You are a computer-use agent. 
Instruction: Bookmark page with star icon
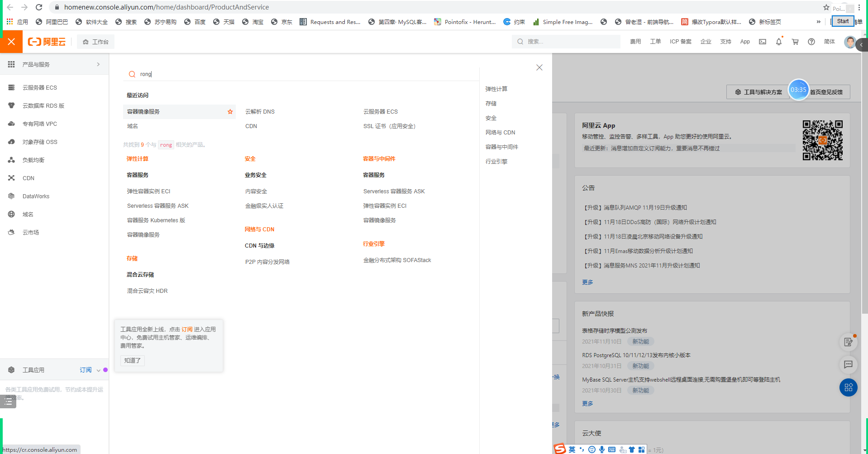click(x=826, y=7)
